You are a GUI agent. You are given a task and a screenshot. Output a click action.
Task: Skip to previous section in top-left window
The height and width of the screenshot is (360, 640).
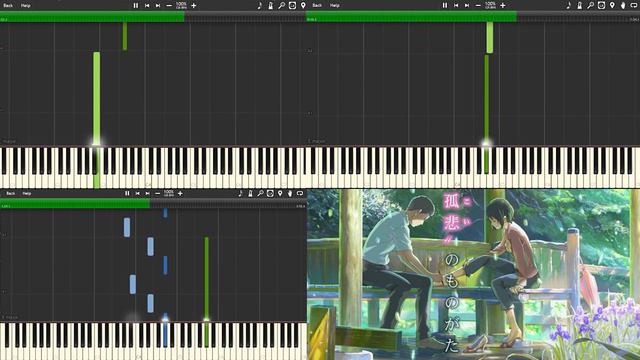point(147,6)
